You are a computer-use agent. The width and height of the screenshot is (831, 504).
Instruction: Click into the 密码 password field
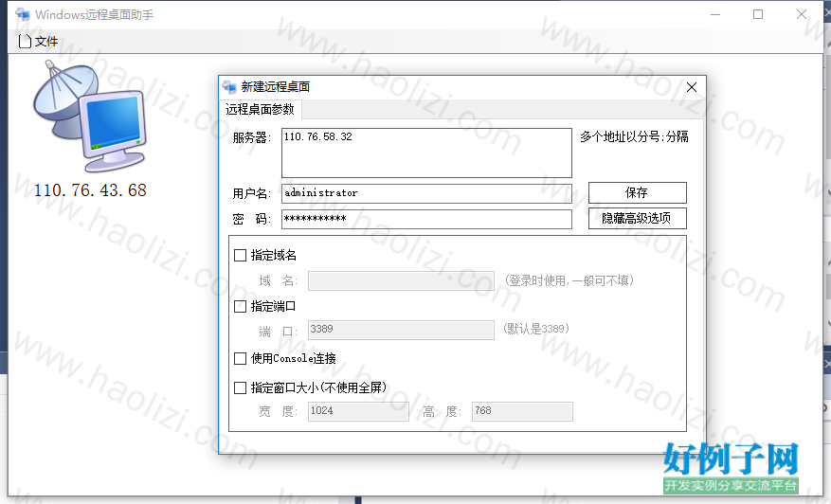point(426,219)
